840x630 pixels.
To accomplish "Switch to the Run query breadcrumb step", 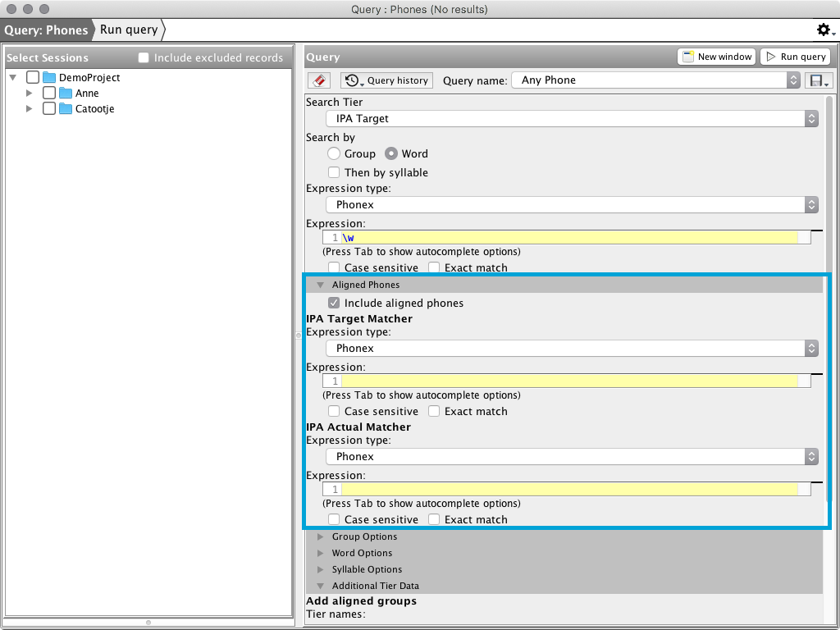I will pyautogui.click(x=129, y=30).
